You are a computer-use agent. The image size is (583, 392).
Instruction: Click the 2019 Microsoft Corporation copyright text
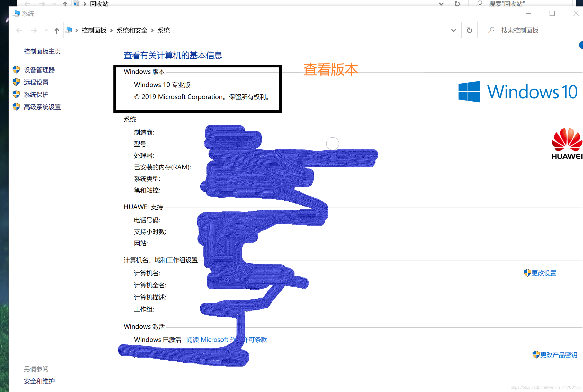coord(202,97)
